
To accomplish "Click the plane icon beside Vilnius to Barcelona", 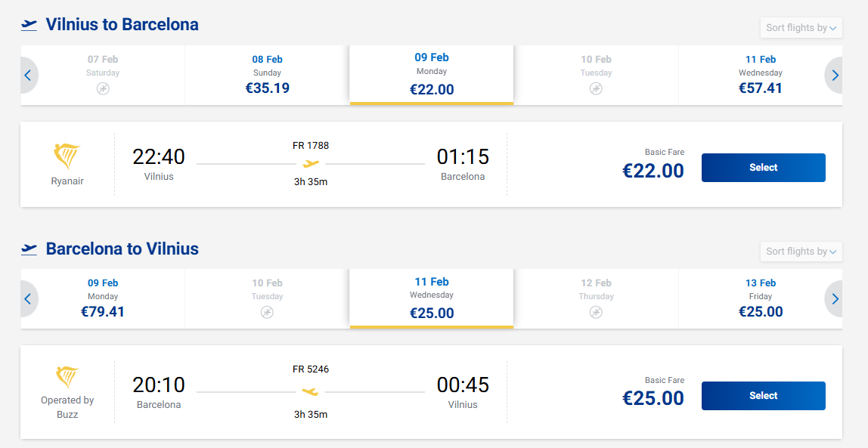I will coord(29,25).
